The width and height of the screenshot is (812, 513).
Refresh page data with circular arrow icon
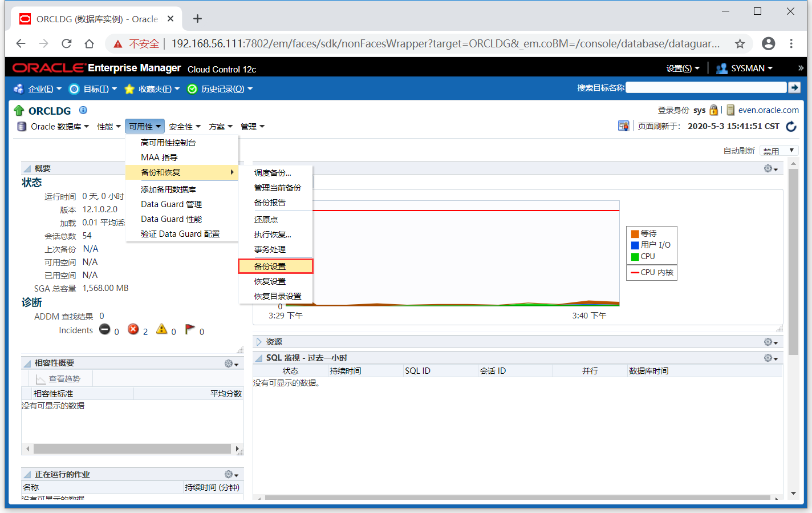(x=791, y=126)
